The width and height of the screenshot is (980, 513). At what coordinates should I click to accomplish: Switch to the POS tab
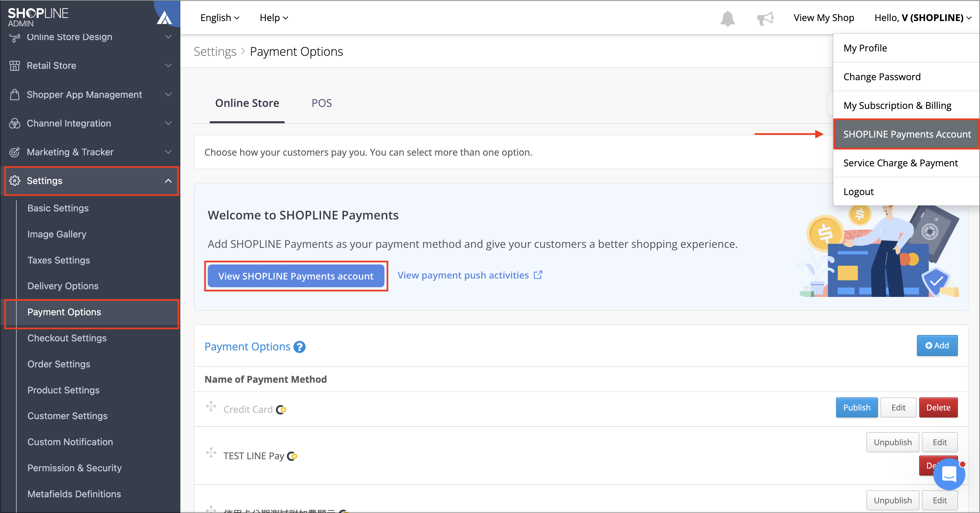pyautogui.click(x=321, y=103)
